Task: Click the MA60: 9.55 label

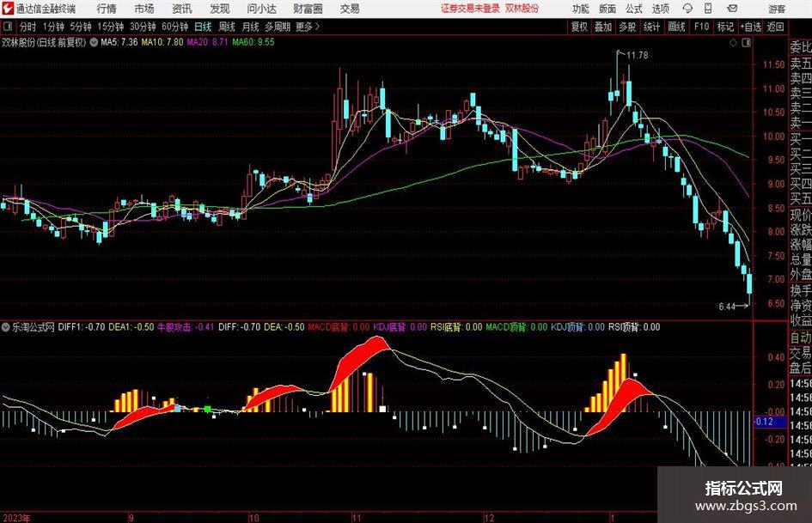Action: click(253, 42)
